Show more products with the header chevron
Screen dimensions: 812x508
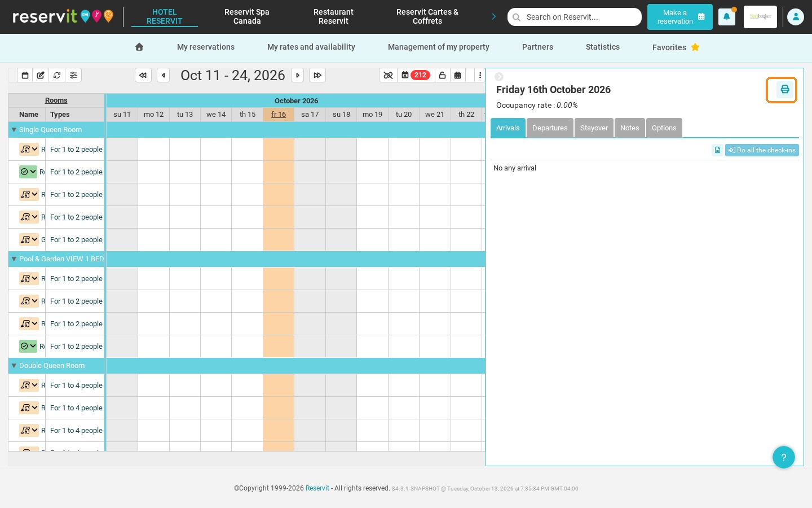coord(494,16)
